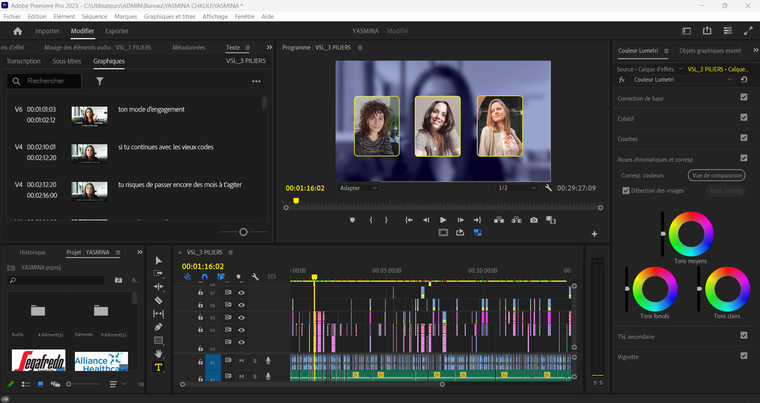This screenshot has width=760, height=403.
Task: Open timeline display settings wrench
Action: [256, 277]
